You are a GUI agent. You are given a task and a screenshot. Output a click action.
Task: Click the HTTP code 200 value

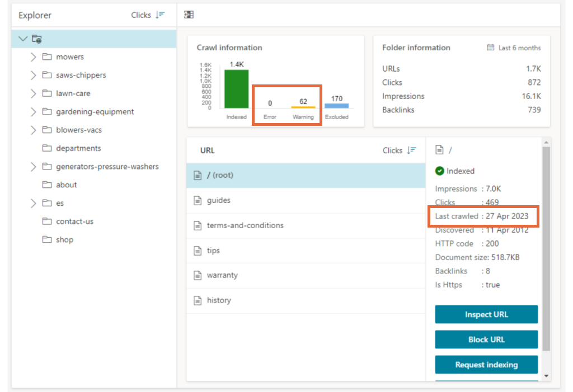tap(492, 243)
